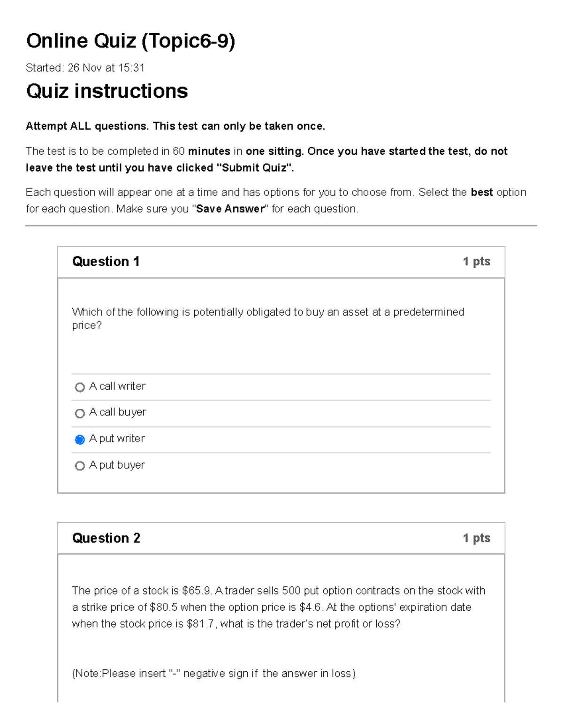Click the Question 1 header bar
The image size is (563, 728).
coord(281,261)
